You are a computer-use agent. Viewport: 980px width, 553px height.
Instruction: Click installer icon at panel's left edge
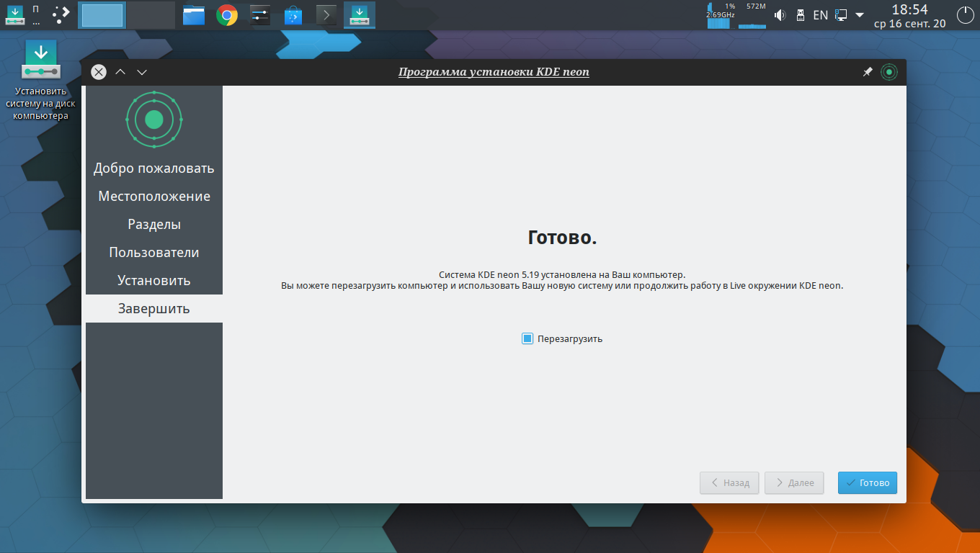point(14,14)
